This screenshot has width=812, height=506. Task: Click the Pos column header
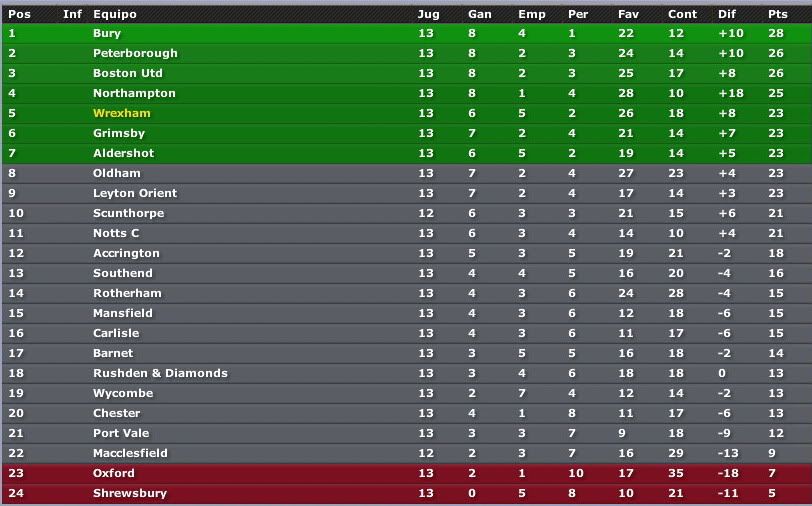point(19,15)
